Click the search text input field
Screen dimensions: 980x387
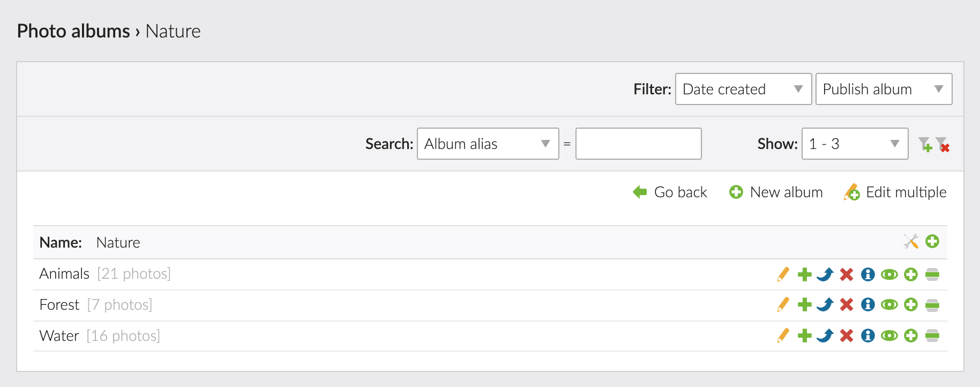click(x=638, y=144)
